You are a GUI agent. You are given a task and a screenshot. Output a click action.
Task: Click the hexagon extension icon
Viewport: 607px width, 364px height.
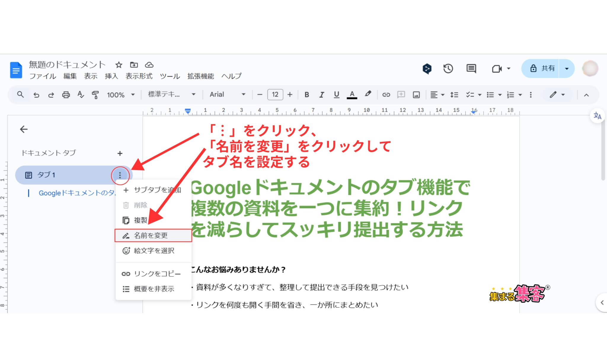click(427, 69)
